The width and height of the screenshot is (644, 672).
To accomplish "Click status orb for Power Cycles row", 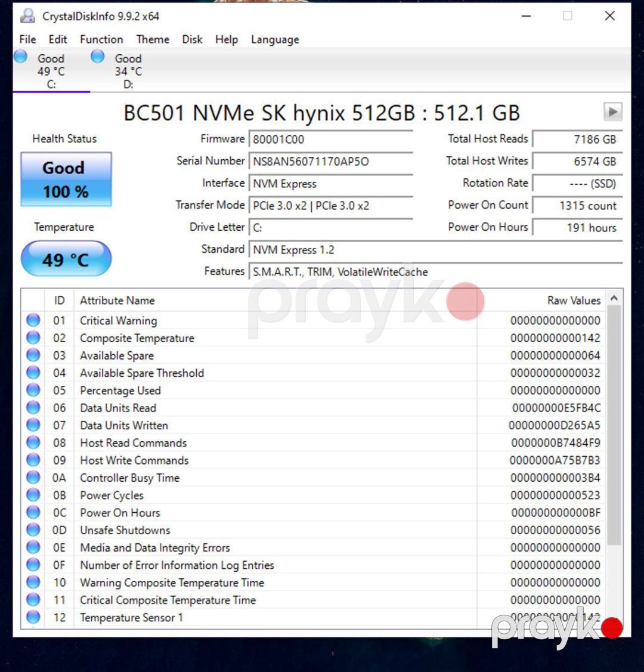I will point(33,495).
